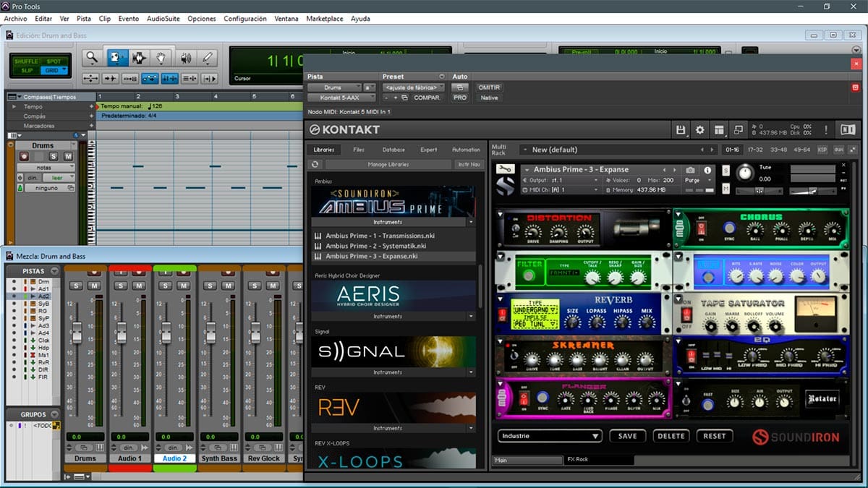This screenshot has width=868, height=488.
Task: Open the Industrie preset dropdown
Action: click(x=550, y=436)
